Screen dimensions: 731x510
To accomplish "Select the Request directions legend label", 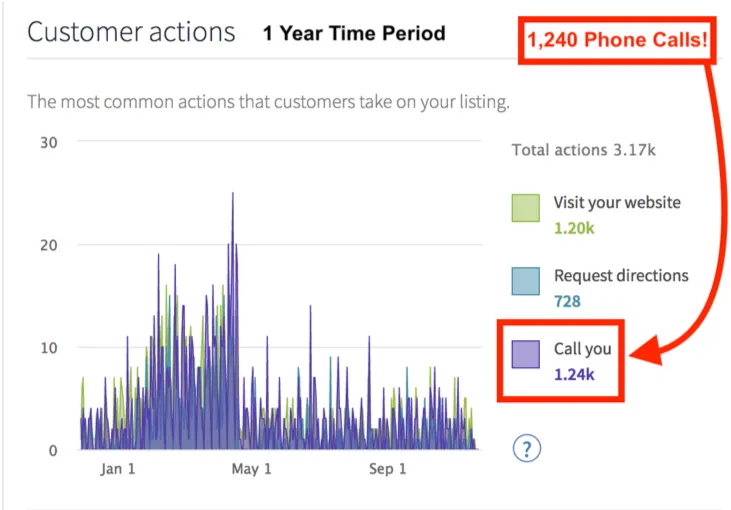I will tap(621, 275).
